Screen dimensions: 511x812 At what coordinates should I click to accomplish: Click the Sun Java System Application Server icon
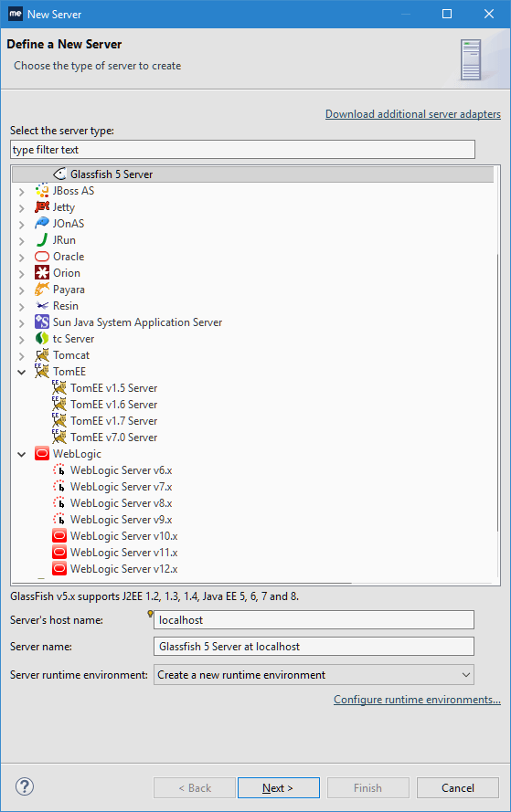tap(42, 322)
